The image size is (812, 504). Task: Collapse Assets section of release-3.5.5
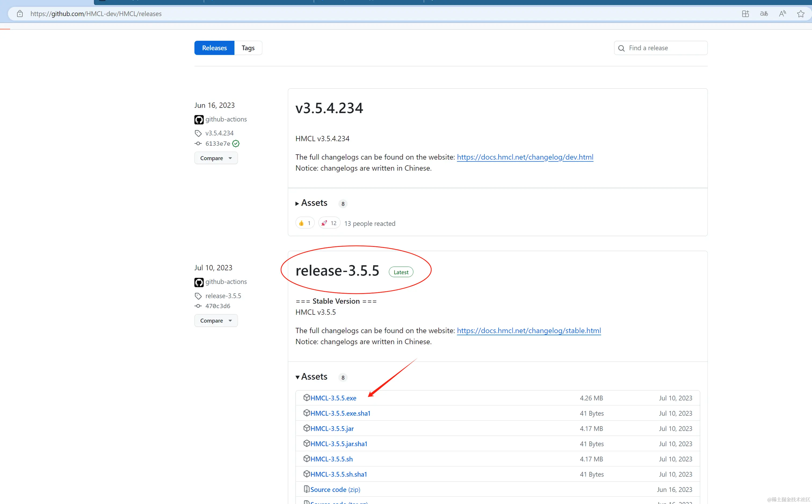311,377
